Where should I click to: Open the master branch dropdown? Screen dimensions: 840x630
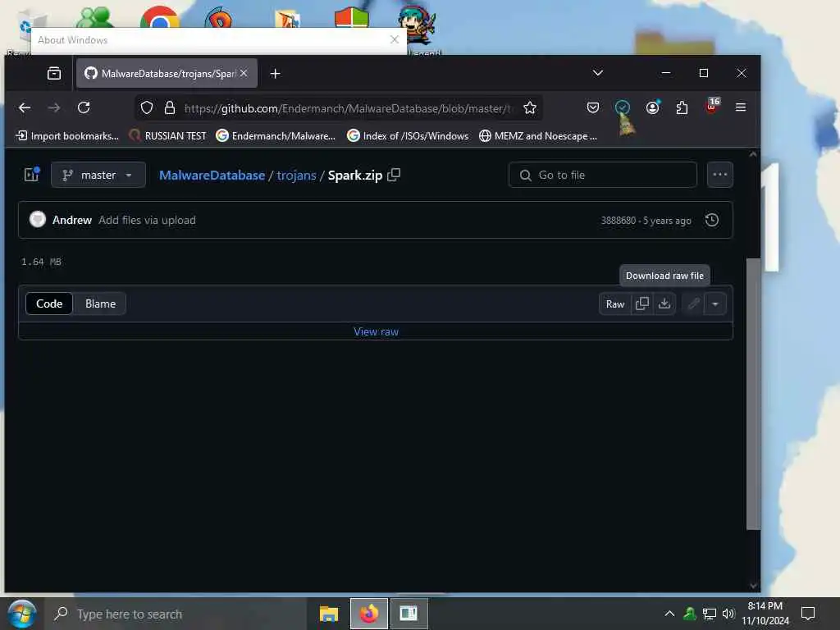tap(98, 176)
